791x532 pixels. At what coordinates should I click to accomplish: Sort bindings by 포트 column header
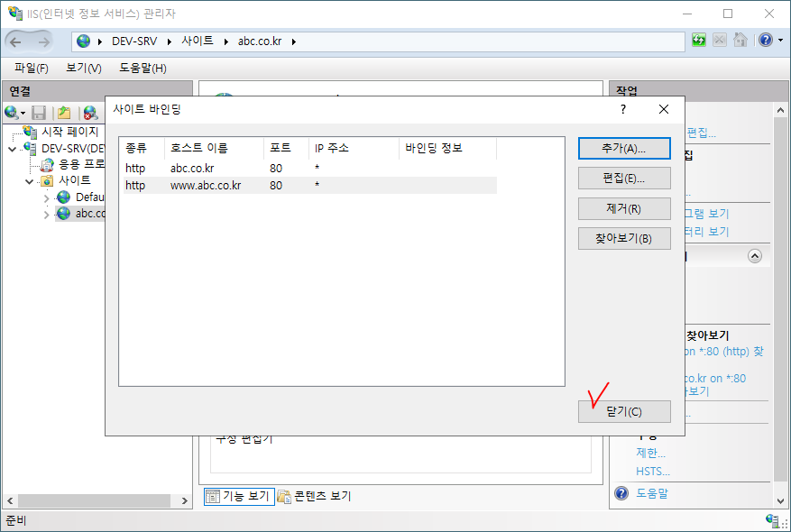pos(286,148)
